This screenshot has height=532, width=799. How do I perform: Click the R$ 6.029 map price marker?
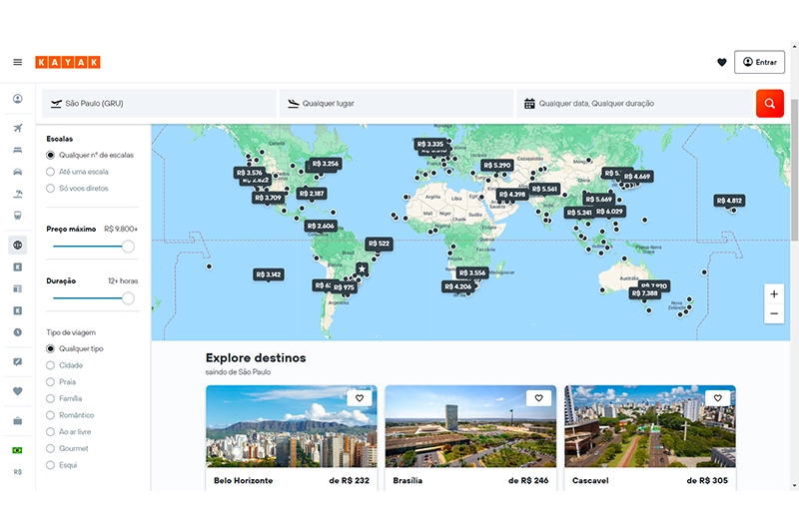point(609,212)
